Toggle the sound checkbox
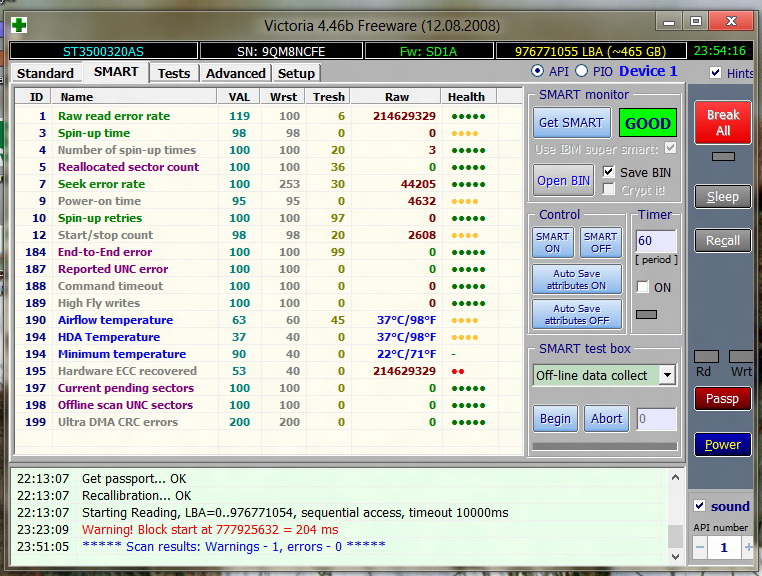The image size is (762, 576). click(699, 506)
